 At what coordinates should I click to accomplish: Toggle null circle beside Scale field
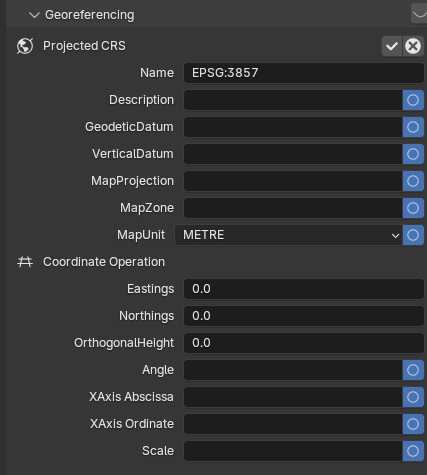tap(413, 451)
